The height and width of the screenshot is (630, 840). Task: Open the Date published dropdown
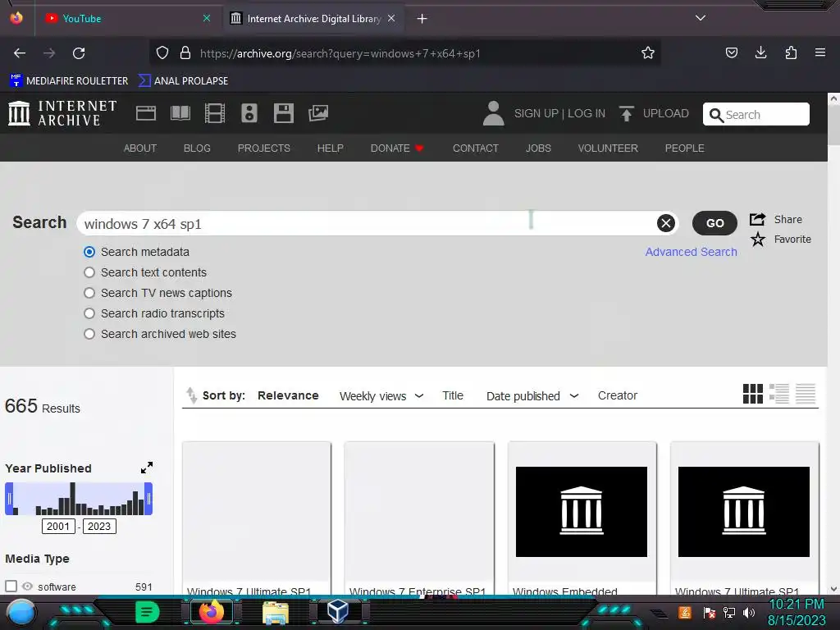532,396
